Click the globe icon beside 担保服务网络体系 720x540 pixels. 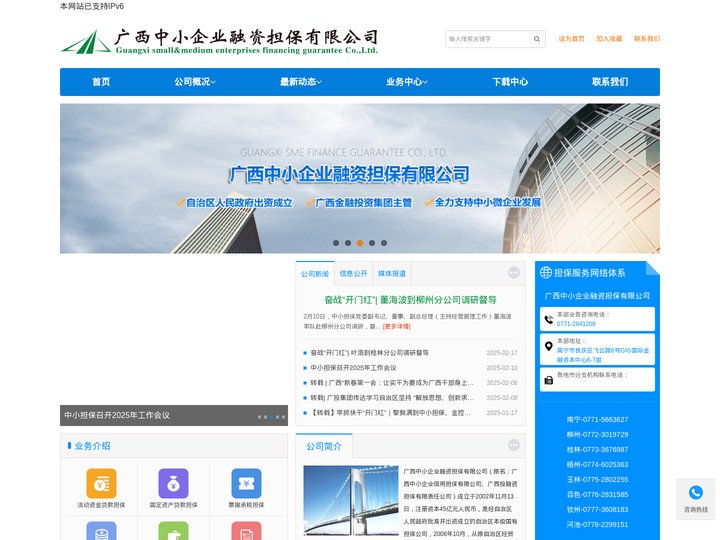546,272
